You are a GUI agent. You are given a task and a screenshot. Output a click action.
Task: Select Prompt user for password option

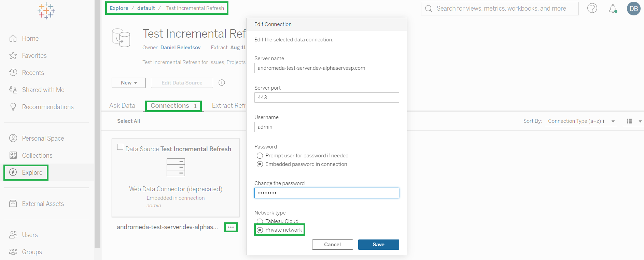(x=260, y=156)
